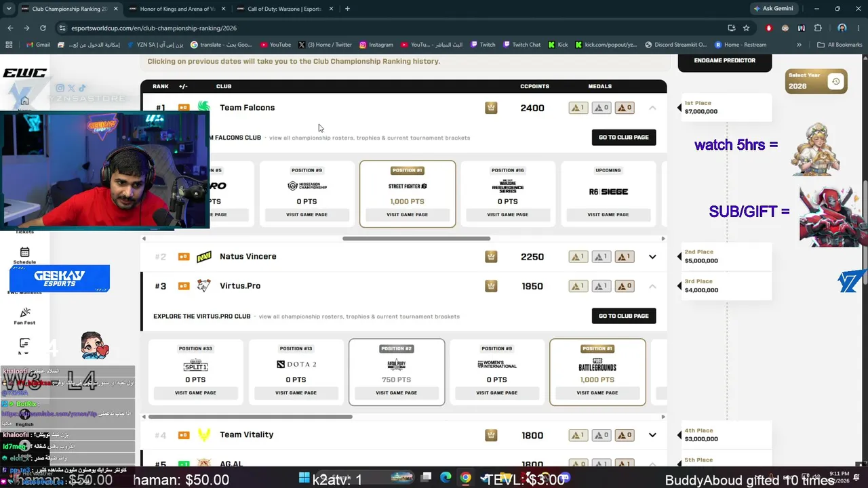The image size is (868, 488).
Task: Open the Twitch Chat bookmark
Action: click(521, 45)
